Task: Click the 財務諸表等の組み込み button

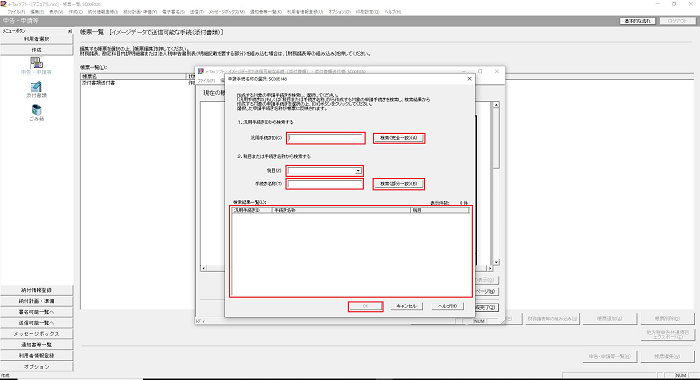Action: tap(553, 319)
